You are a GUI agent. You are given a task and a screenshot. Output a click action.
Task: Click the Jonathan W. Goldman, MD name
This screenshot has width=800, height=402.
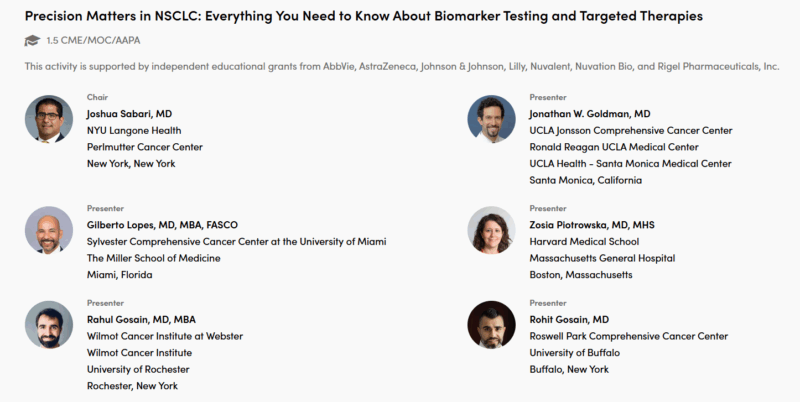pos(590,114)
